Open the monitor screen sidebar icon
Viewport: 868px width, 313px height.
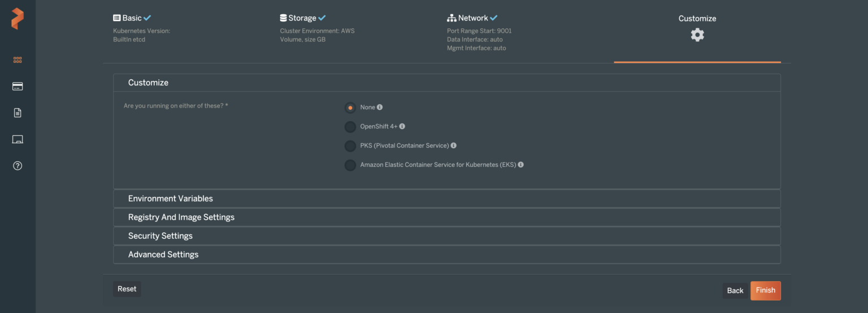tap(18, 139)
